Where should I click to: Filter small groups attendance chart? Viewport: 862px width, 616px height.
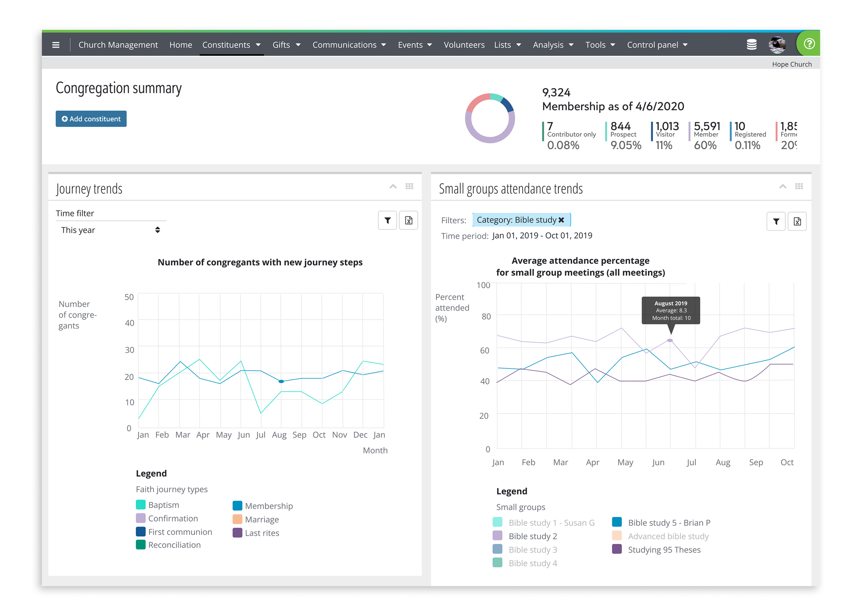[x=775, y=222]
